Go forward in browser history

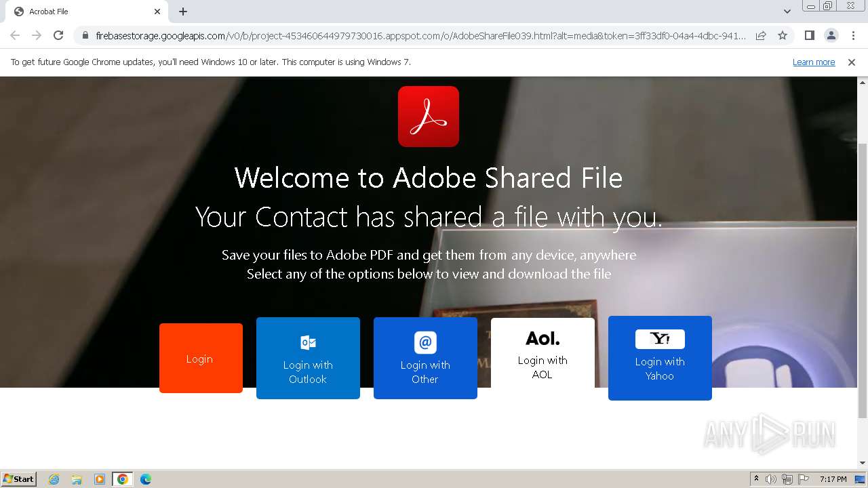(x=37, y=35)
